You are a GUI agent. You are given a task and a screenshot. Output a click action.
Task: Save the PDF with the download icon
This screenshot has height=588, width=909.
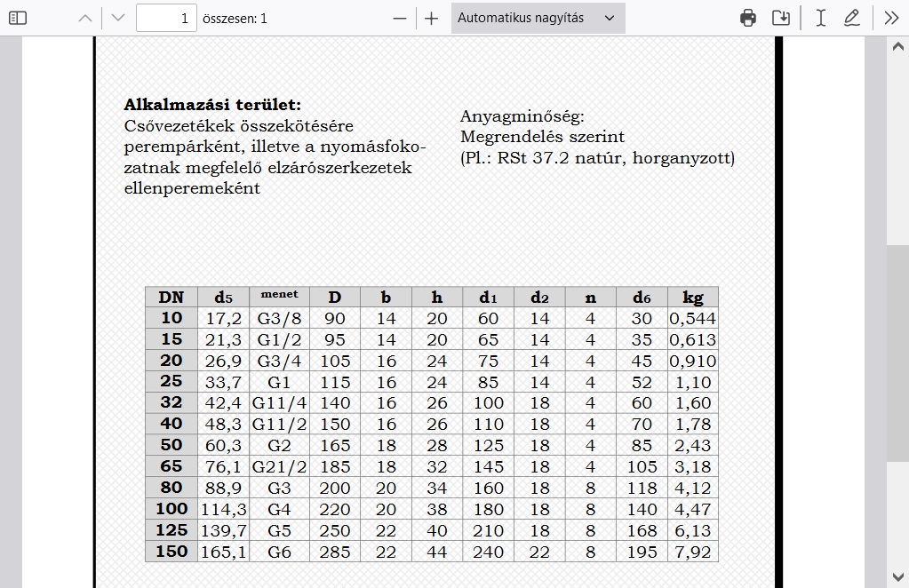[x=781, y=18]
